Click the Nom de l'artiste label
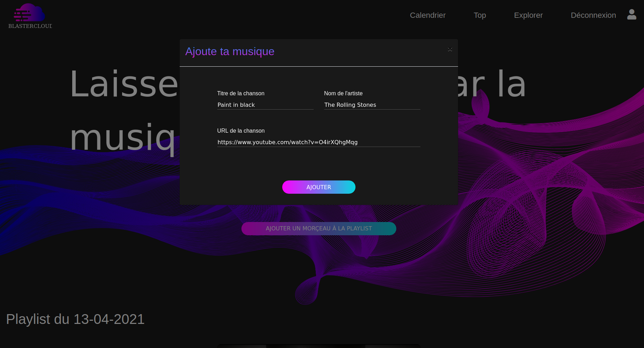 pyautogui.click(x=343, y=94)
